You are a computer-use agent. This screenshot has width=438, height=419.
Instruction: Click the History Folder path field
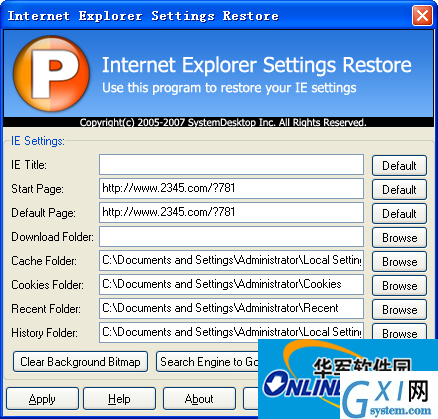231,332
